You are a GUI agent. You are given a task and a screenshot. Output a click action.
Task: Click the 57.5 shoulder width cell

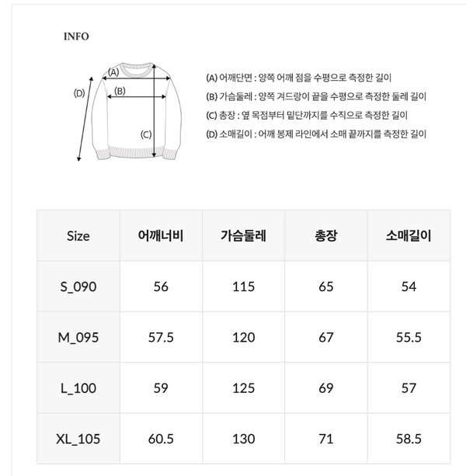(161, 337)
